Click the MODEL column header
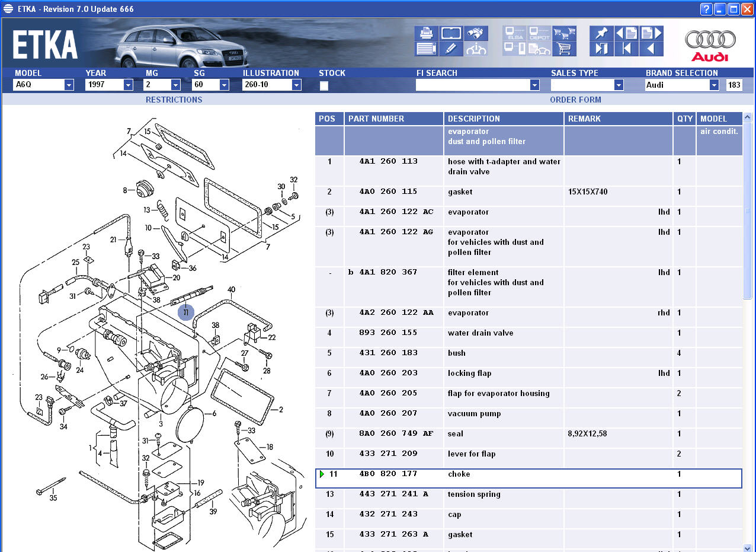 (719, 119)
